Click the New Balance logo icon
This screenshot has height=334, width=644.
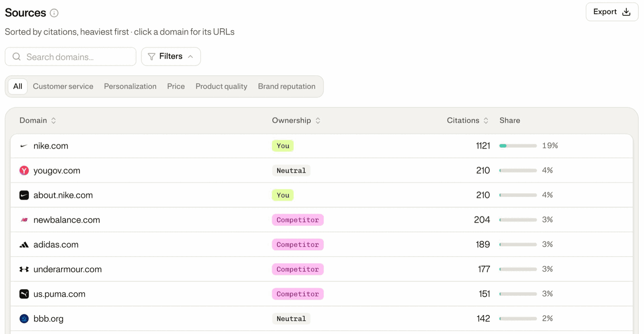(24, 220)
